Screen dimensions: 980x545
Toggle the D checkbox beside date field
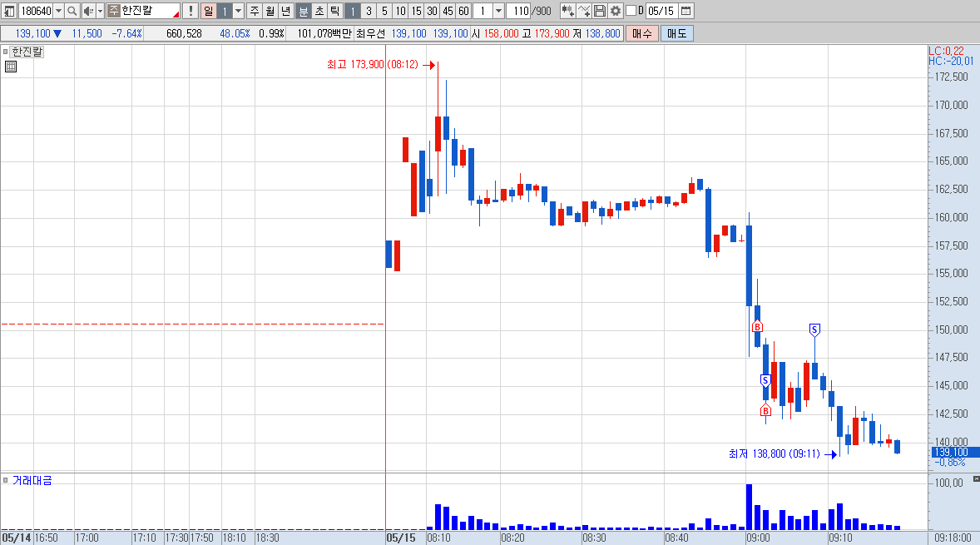pyautogui.click(x=631, y=11)
